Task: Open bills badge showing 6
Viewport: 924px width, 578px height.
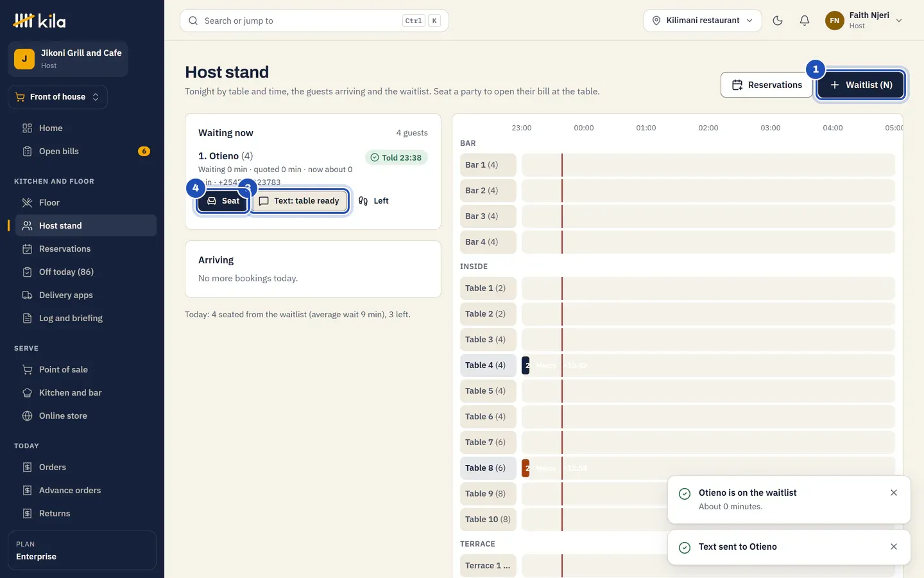Action: (x=144, y=152)
